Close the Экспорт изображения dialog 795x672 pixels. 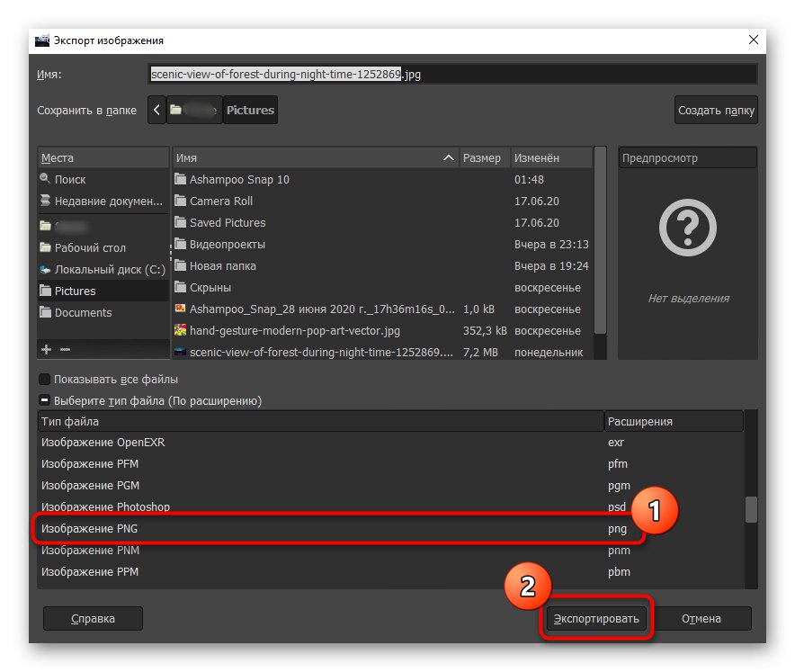[x=754, y=40]
